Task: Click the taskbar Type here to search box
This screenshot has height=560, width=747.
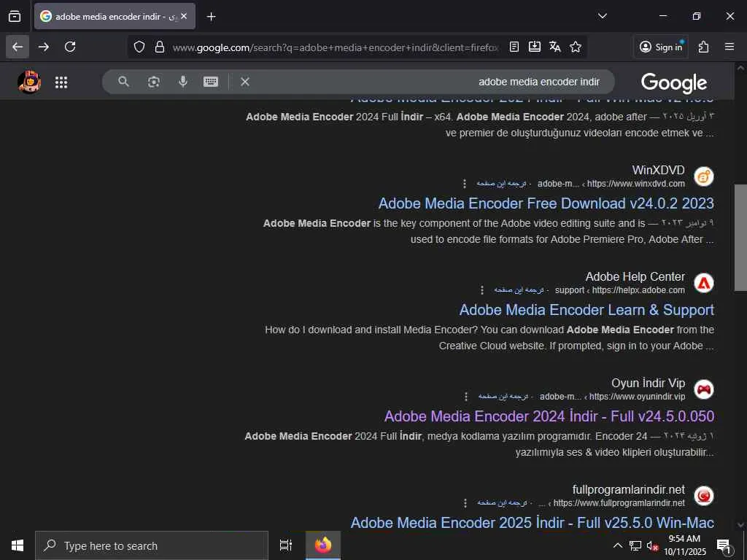Action: pyautogui.click(x=152, y=545)
